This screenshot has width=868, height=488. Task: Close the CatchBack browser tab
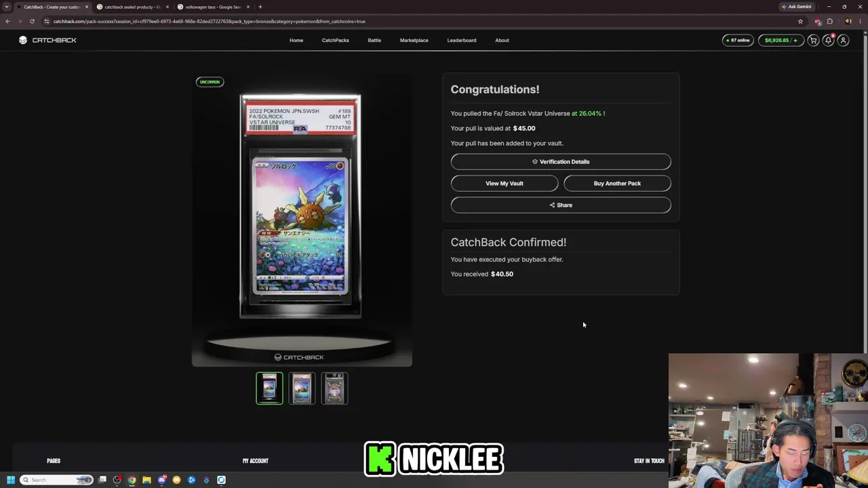[87, 7]
